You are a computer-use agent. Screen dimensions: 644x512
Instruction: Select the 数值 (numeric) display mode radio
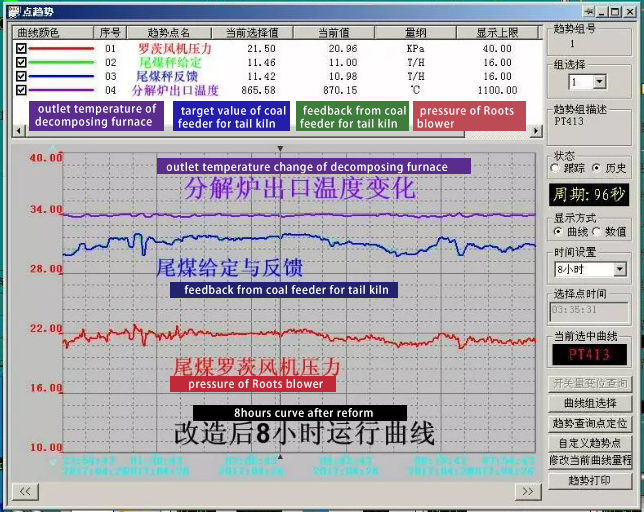tap(597, 231)
